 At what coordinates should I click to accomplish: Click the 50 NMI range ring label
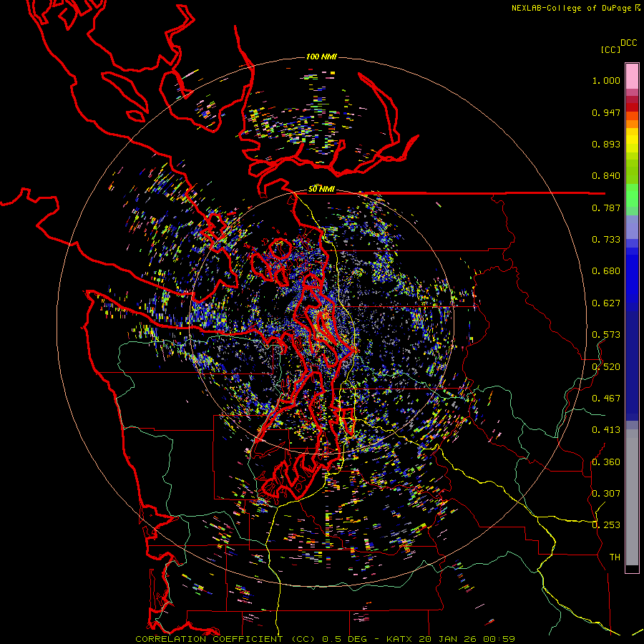[x=321, y=189]
